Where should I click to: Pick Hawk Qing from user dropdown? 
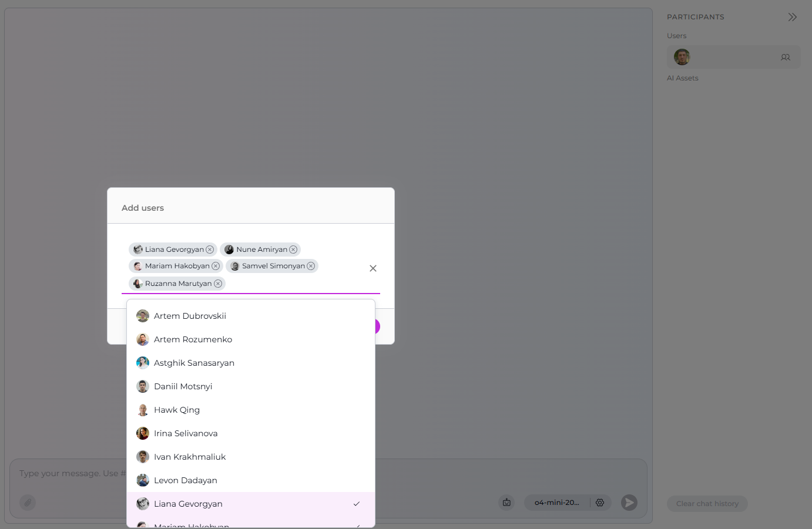click(x=177, y=410)
